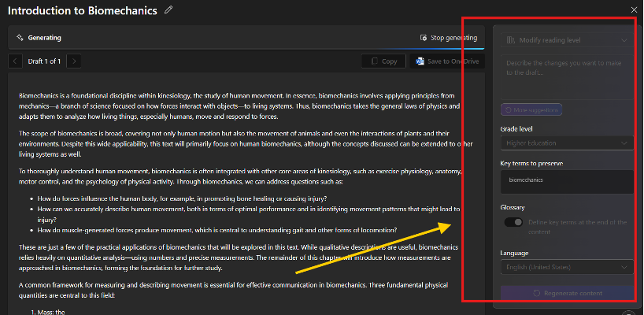Click the Word icon on Save button
The width and height of the screenshot is (644, 315).
420,61
